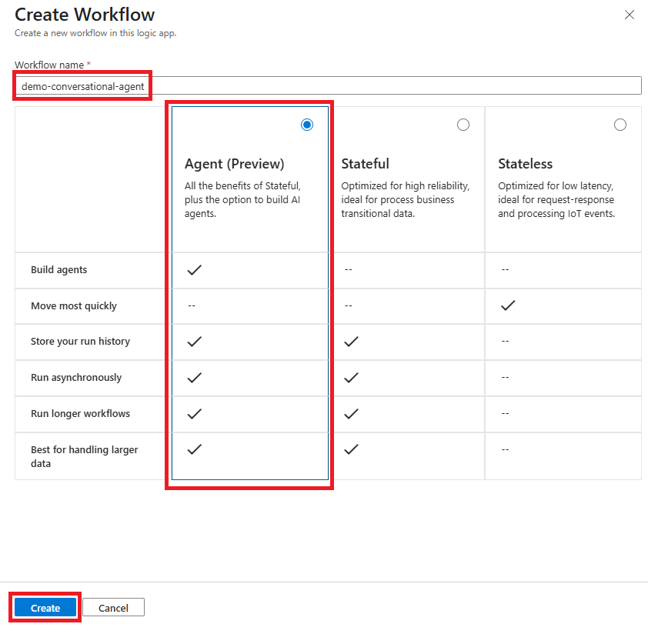Click the Agent checkmark in Best for handling larger data row
648x644 pixels.
194,449
